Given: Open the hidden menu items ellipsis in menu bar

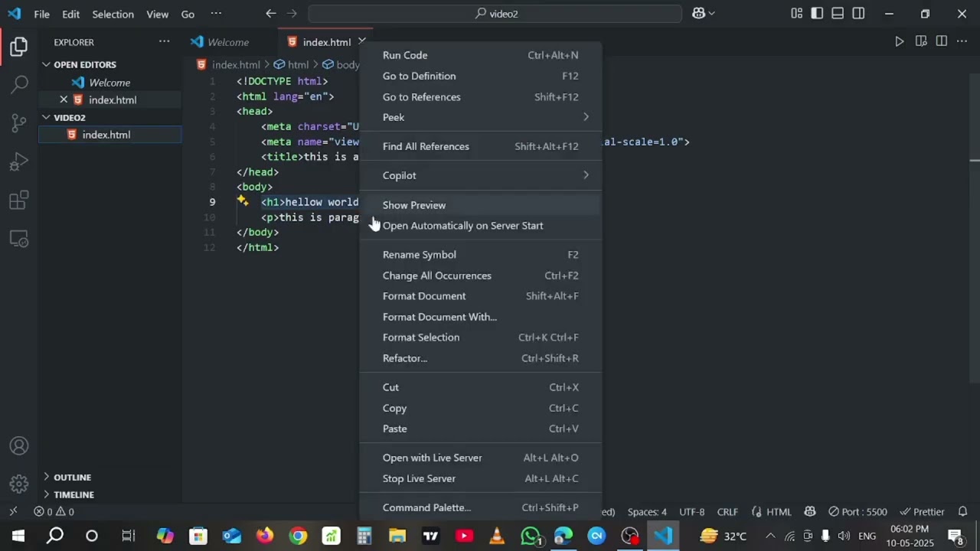Looking at the screenshot, I should pyautogui.click(x=216, y=14).
